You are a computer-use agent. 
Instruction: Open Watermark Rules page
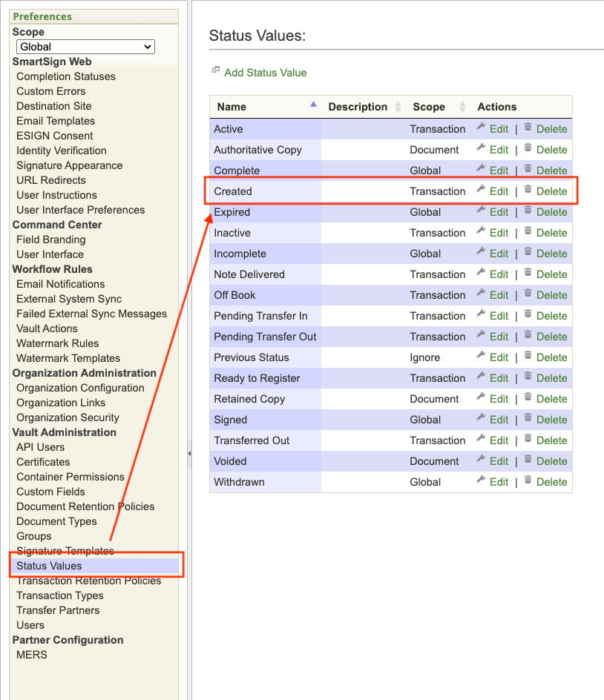58,343
